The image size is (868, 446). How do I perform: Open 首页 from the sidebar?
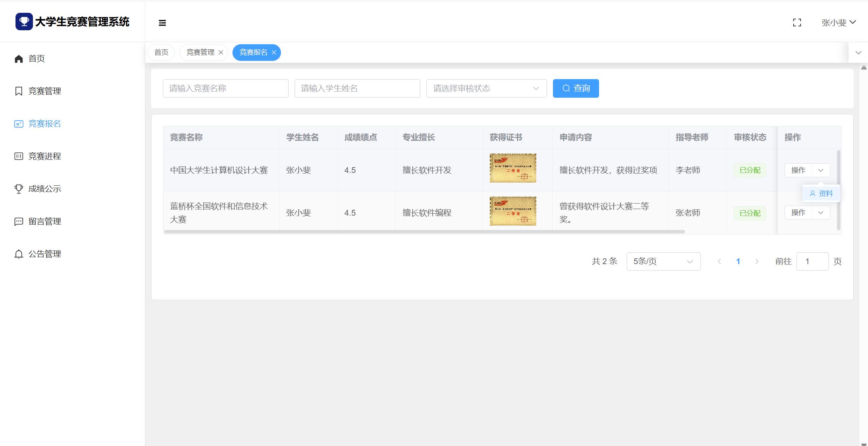[36, 59]
